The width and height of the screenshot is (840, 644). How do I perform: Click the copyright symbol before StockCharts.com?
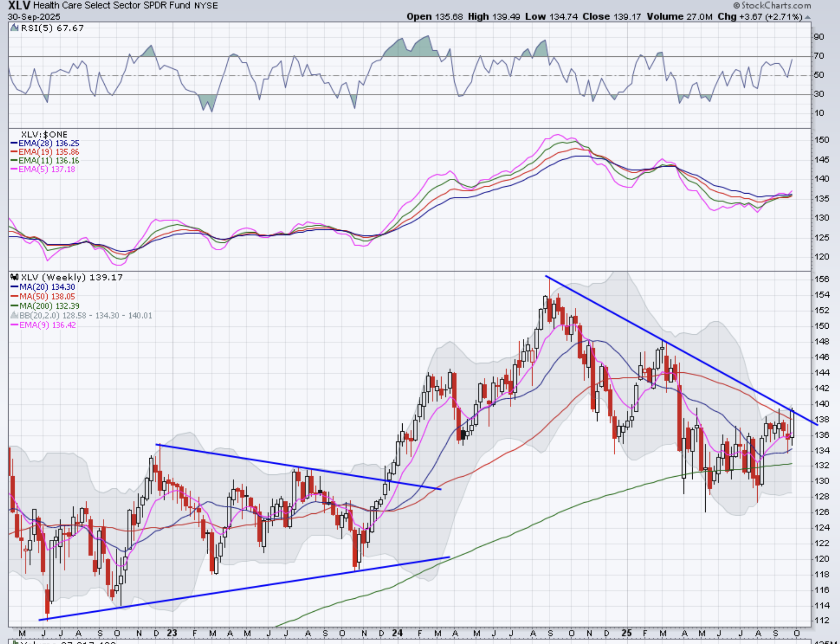[736, 6]
